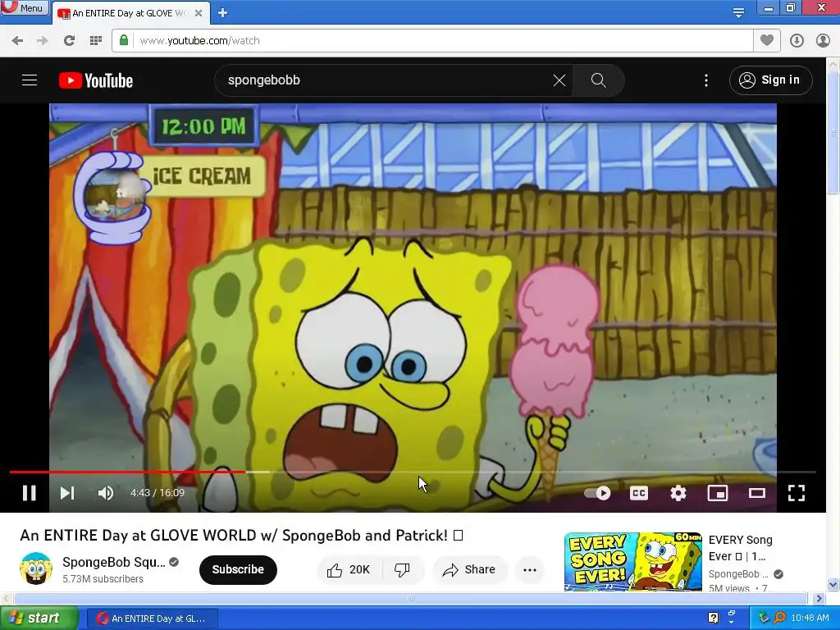The image size is (840, 630).
Task: Toggle closed captions CC
Action: [x=638, y=493]
